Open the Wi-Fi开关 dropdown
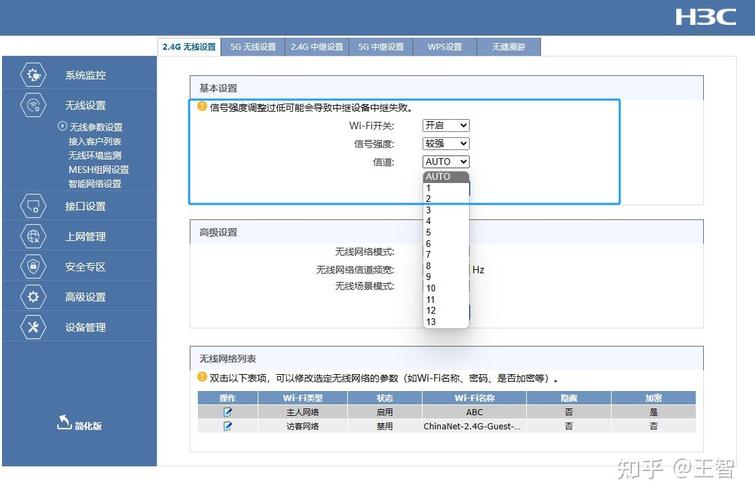755x500 pixels. pos(446,125)
